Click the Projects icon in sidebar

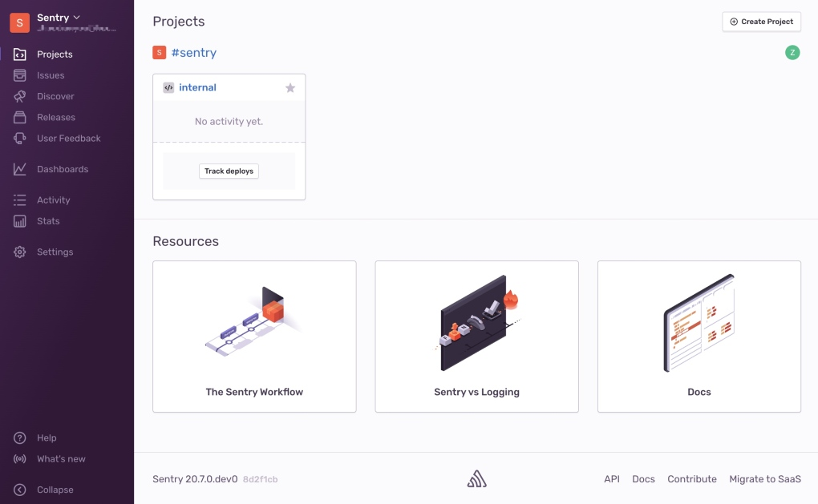click(20, 54)
